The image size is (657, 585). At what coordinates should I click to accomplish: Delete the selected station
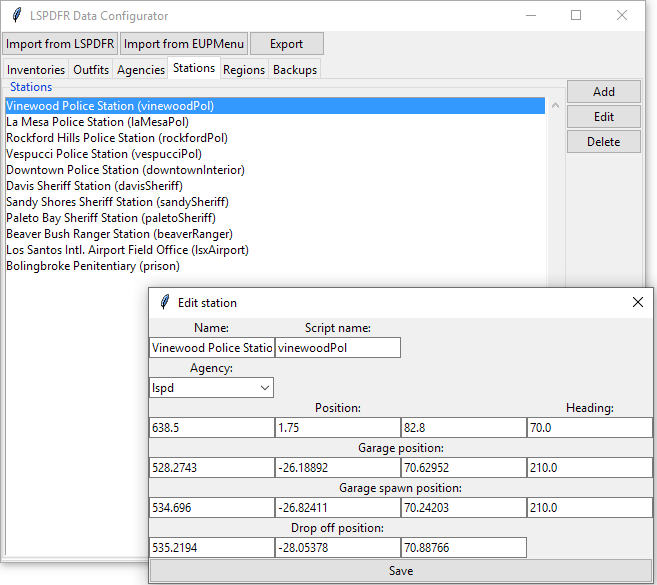click(x=603, y=142)
